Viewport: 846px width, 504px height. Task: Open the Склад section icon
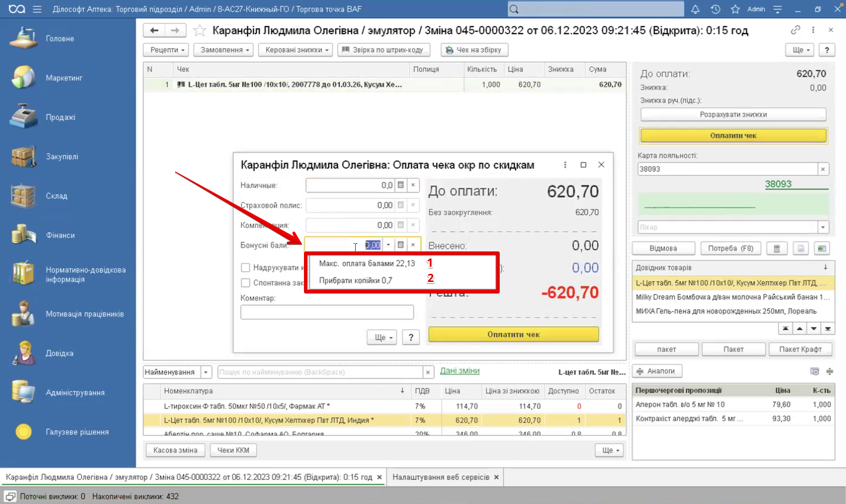24,196
